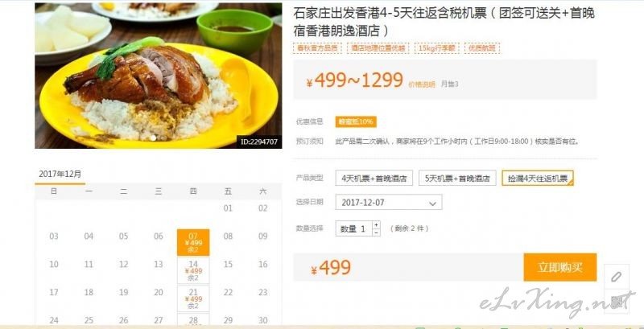Click the carousel indicator dot on image
Image resolution: width=644 pixels, height=329 pixels.
pyautogui.click(x=153, y=138)
